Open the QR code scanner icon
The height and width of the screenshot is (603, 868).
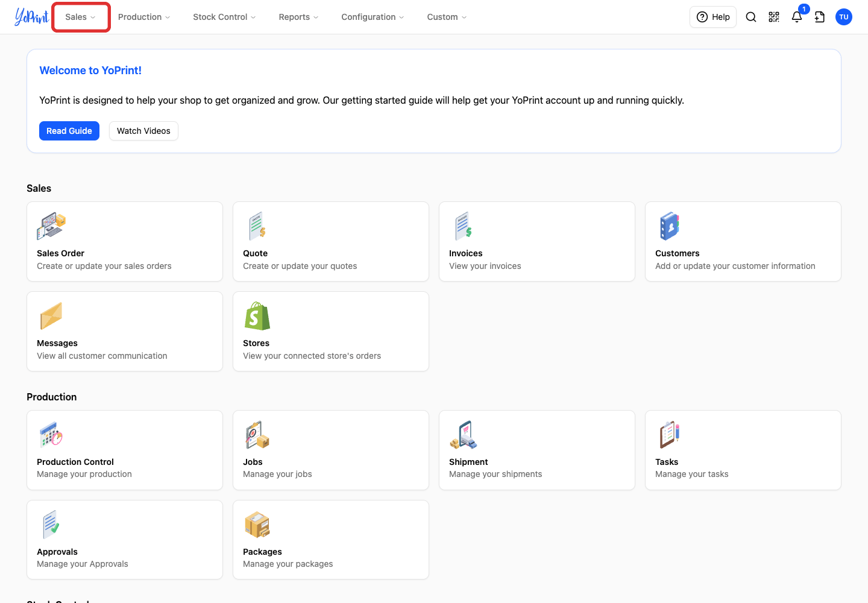774,17
